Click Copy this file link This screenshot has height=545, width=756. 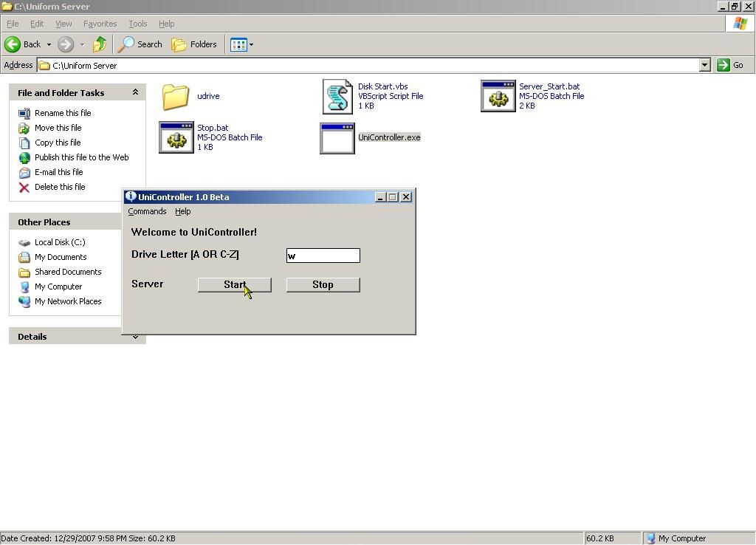tap(58, 143)
